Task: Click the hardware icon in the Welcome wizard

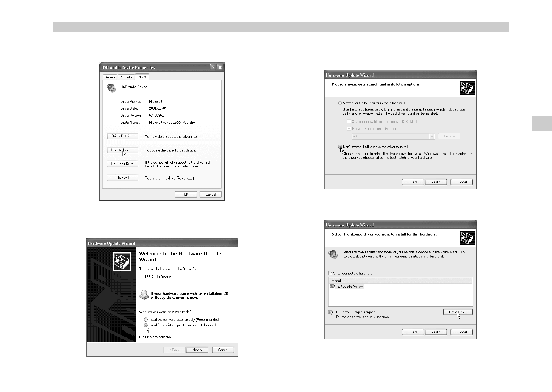Action: pyautogui.click(x=122, y=261)
